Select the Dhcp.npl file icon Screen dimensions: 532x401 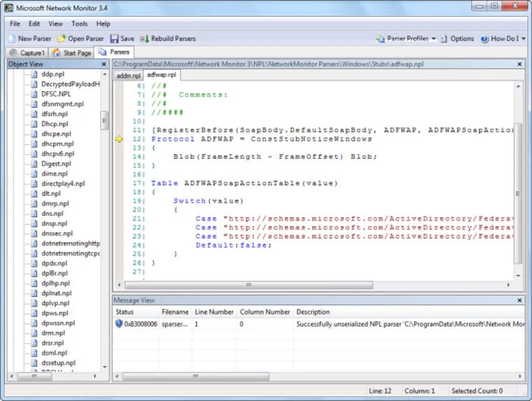34,124
